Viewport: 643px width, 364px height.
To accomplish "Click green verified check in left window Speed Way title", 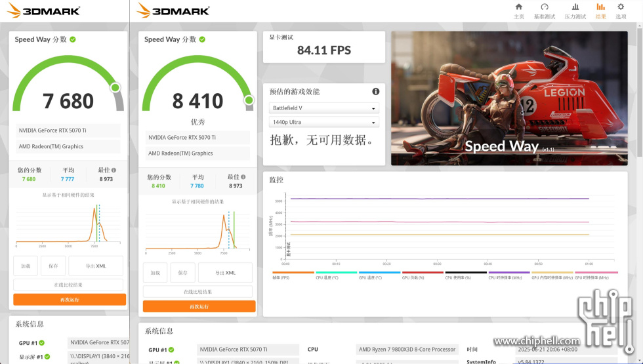I will click(x=73, y=39).
